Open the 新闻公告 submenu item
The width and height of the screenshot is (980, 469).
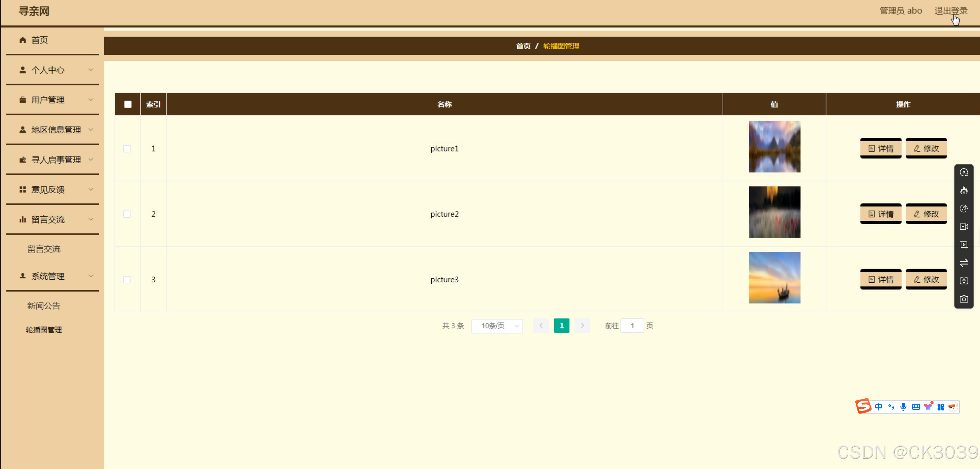(x=44, y=306)
